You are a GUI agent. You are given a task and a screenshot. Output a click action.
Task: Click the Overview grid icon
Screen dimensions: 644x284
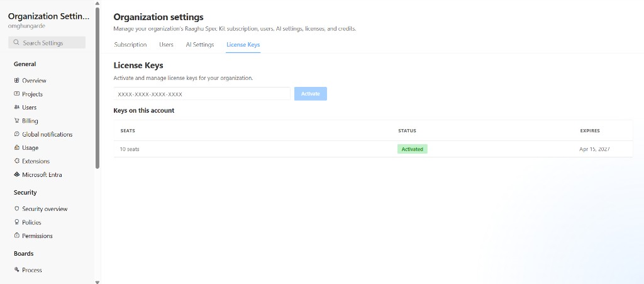[x=17, y=80]
